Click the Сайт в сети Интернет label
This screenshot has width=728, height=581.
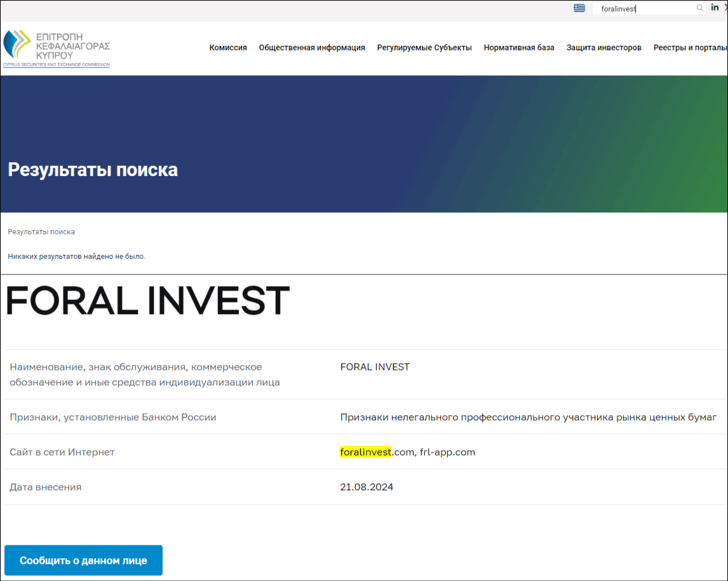point(62,452)
